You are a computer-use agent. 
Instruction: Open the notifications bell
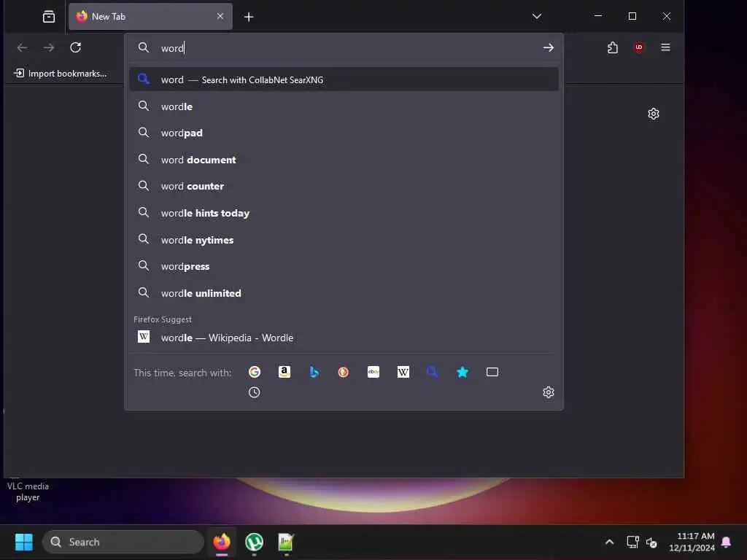(x=727, y=542)
